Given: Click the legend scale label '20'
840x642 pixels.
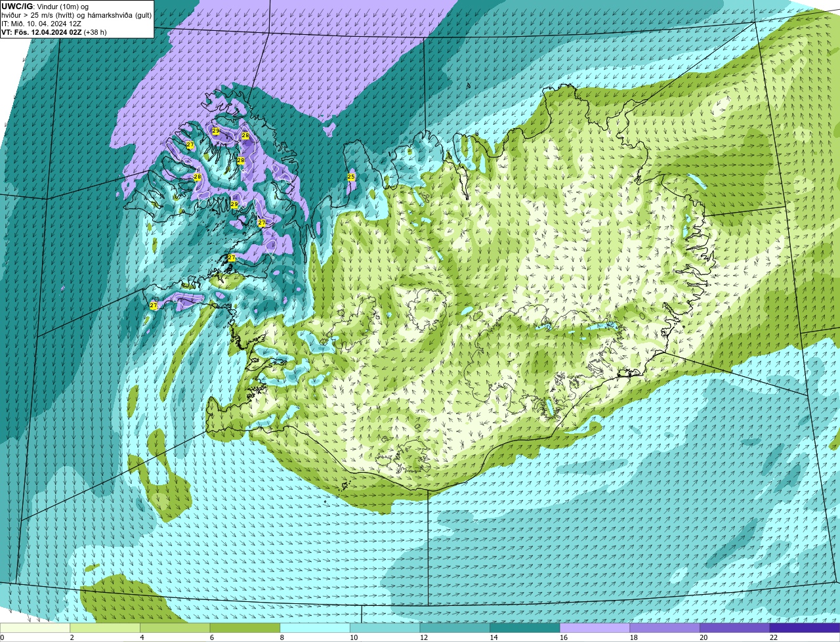Looking at the screenshot, I should point(703,637).
